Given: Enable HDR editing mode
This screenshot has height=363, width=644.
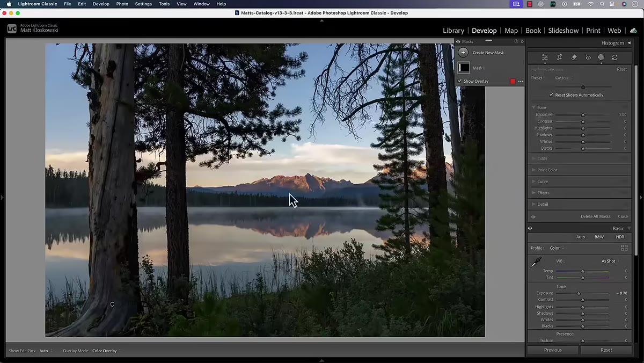Looking at the screenshot, I should pyautogui.click(x=620, y=237).
